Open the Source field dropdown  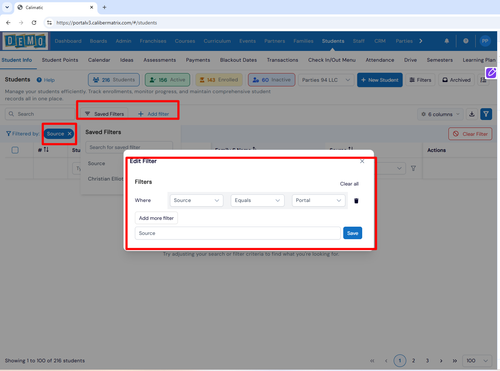click(x=196, y=200)
